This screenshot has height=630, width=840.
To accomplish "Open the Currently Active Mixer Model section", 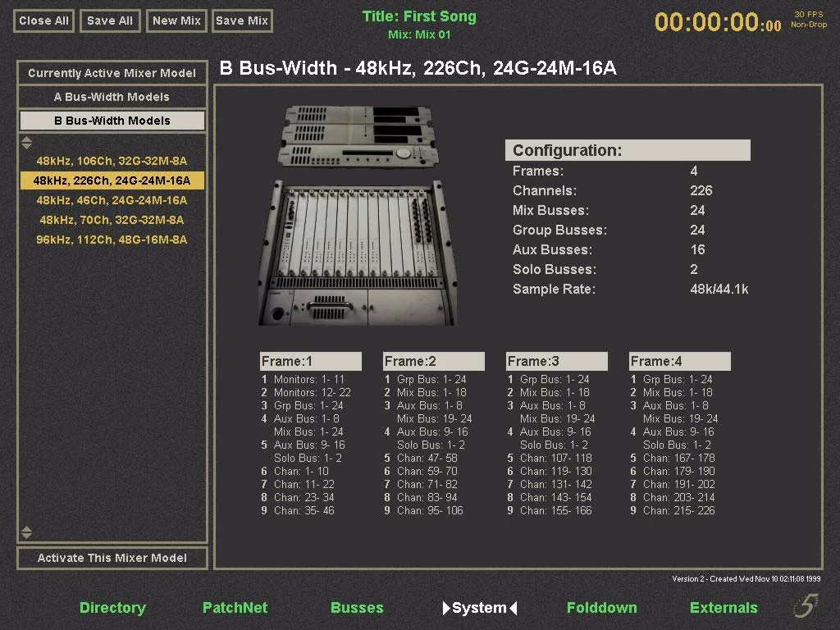I will (112, 73).
